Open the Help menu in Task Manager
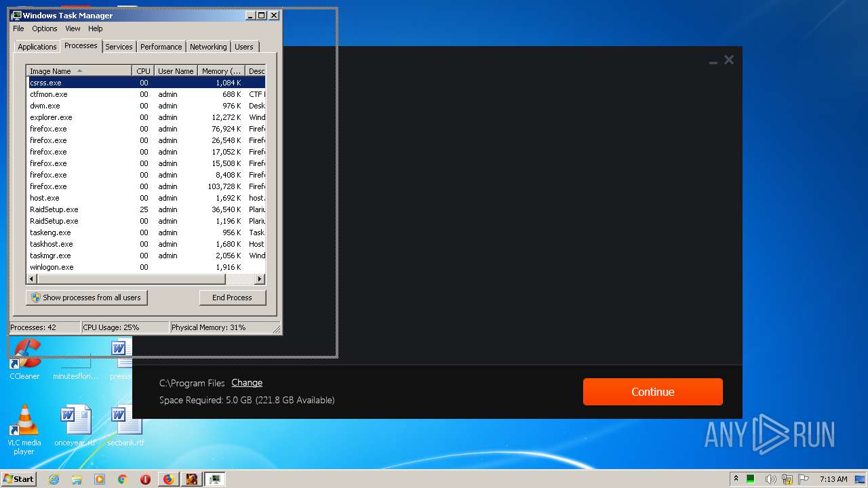The width and height of the screenshot is (868, 488). [x=96, y=28]
